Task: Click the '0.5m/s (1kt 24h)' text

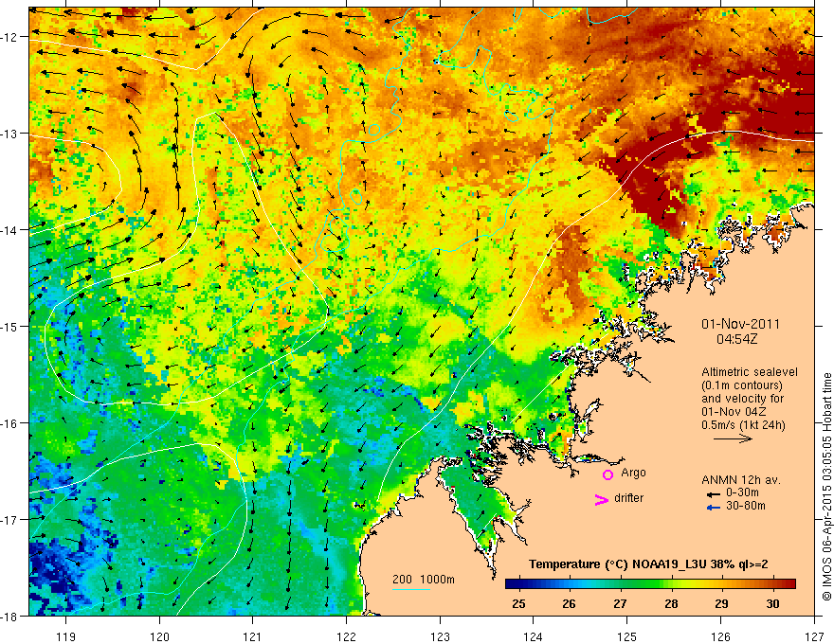Action: pos(743,425)
